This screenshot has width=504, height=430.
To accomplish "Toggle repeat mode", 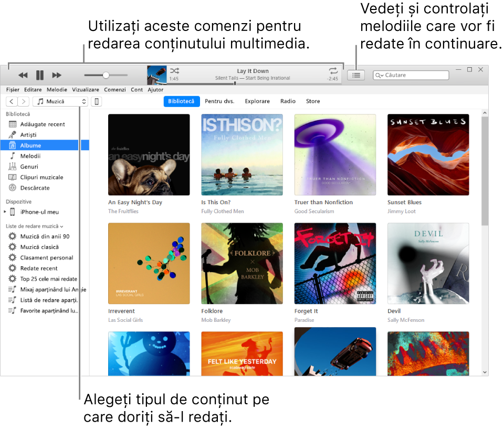I will click(332, 70).
